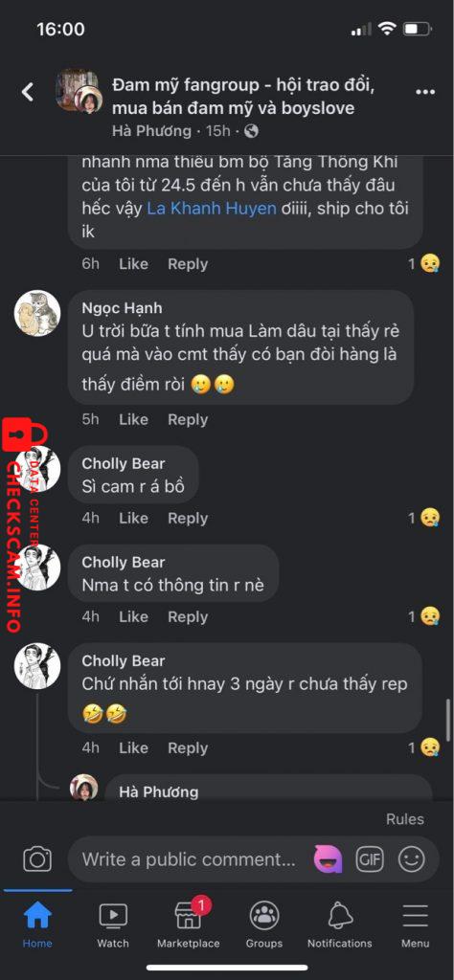The height and width of the screenshot is (980, 454).
Task: Open the avatar sticker picker
Action: click(328, 858)
